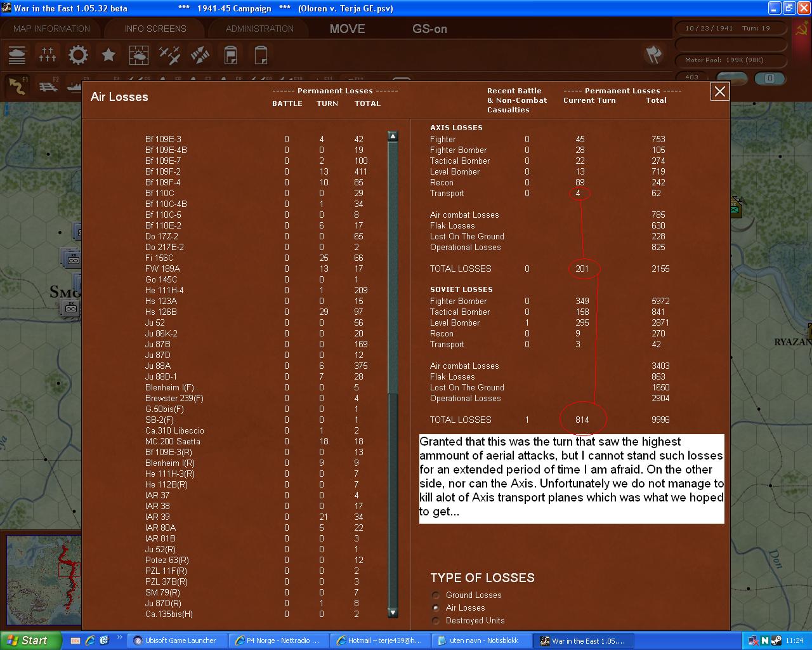Click the Axis TOTAL LOSSES label

pyautogui.click(x=461, y=269)
